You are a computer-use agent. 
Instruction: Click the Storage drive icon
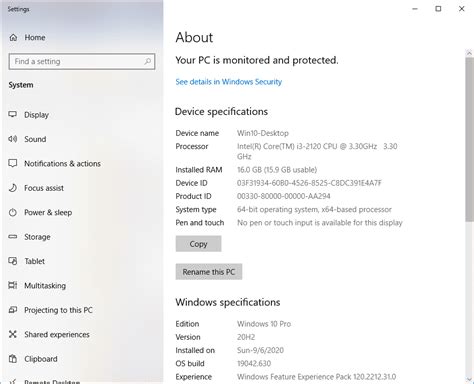(x=13, y=237)
